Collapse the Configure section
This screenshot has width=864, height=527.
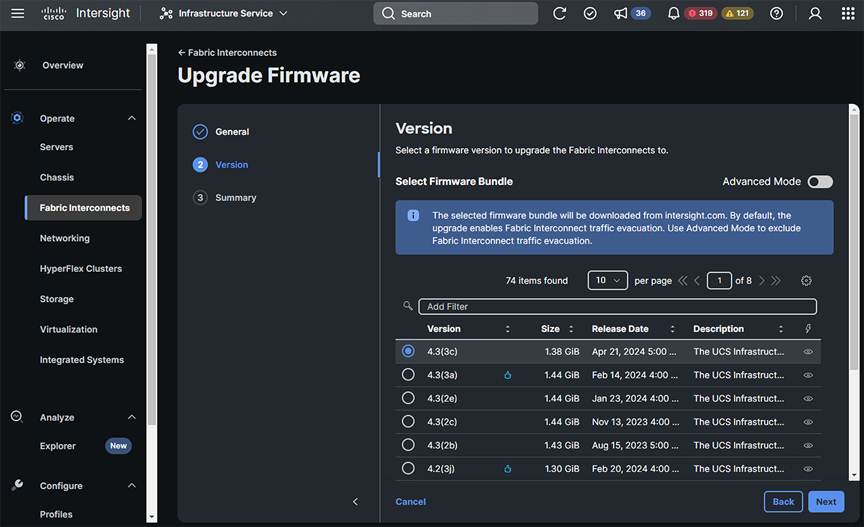pos(132,486)
